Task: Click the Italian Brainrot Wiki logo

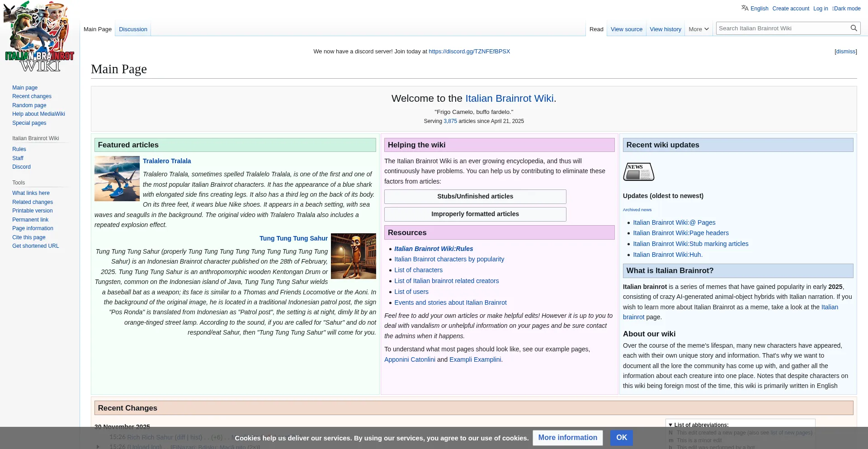Action: click(40, 37)
